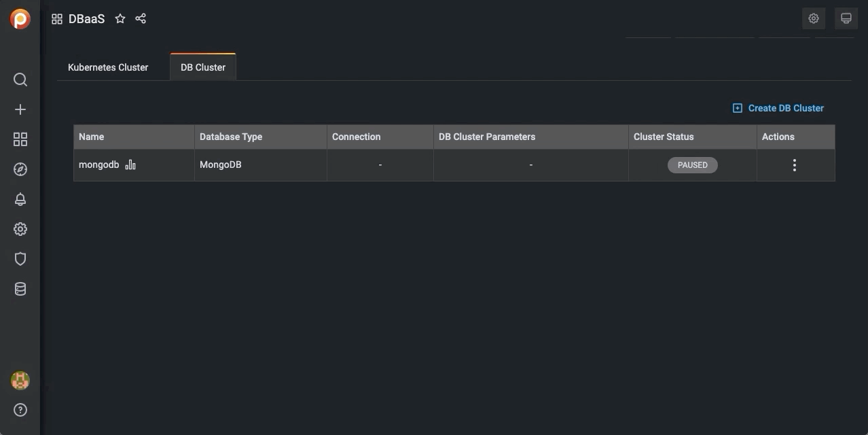Expand the mongodb row actions menu
Image resolution: width=868 pixels, height=435 pixels.
click(794, 165)
